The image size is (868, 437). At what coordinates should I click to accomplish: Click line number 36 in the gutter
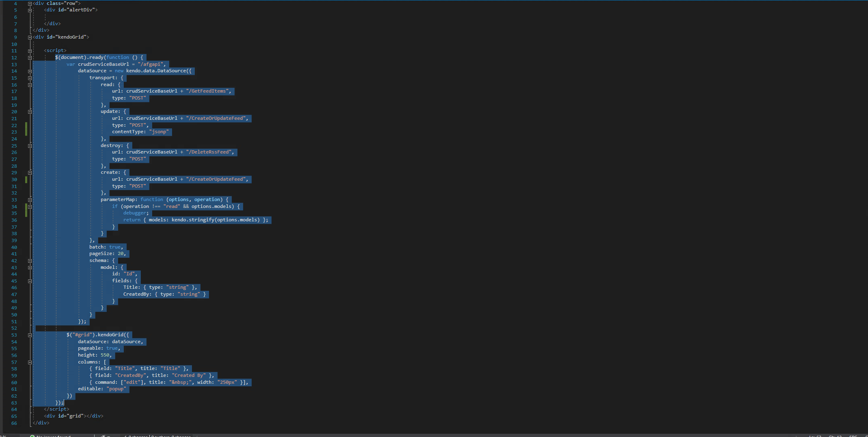[x=14, y=220]
